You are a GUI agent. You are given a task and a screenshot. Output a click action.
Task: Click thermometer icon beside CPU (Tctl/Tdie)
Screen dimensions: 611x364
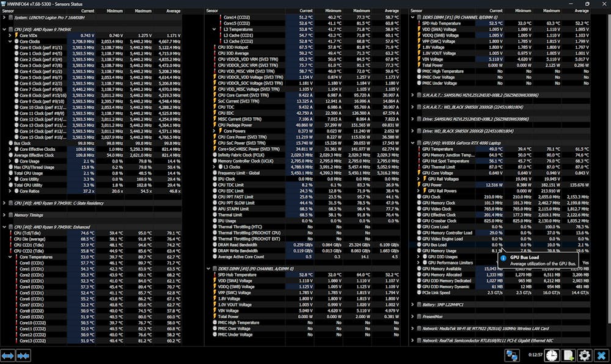coord(10,233)
